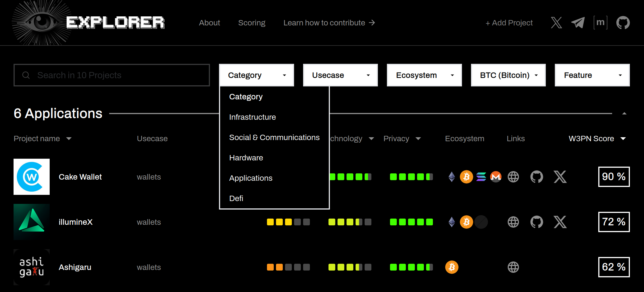Screen dimensions: 644x292
Task: Sort by W3PN Score column arrow
Action: coord(623,139)
